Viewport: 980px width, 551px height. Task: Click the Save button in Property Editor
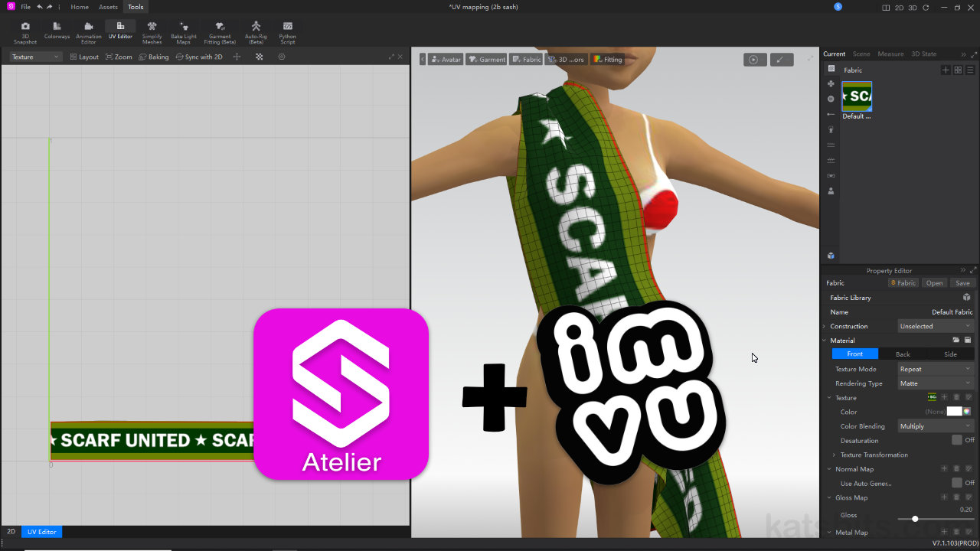tap(962, 283)
